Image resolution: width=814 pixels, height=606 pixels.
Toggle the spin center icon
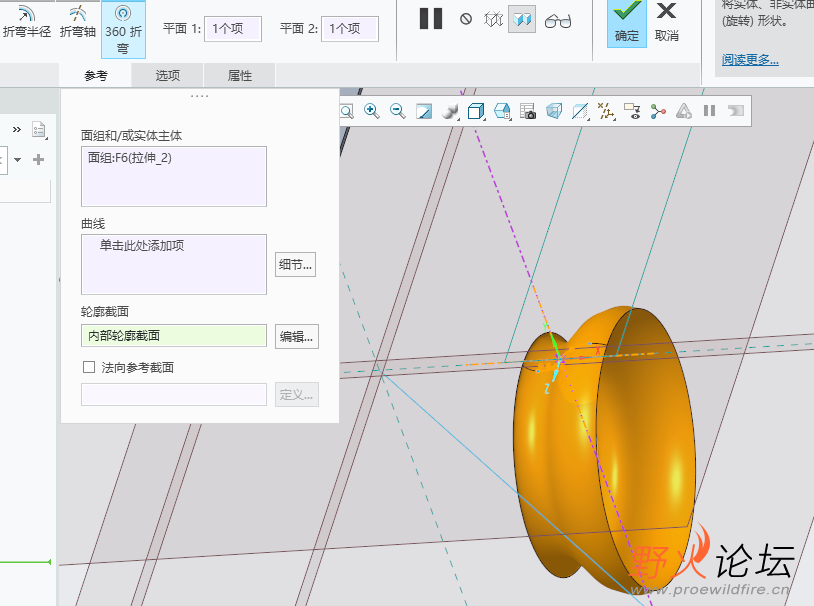point(658,111)
